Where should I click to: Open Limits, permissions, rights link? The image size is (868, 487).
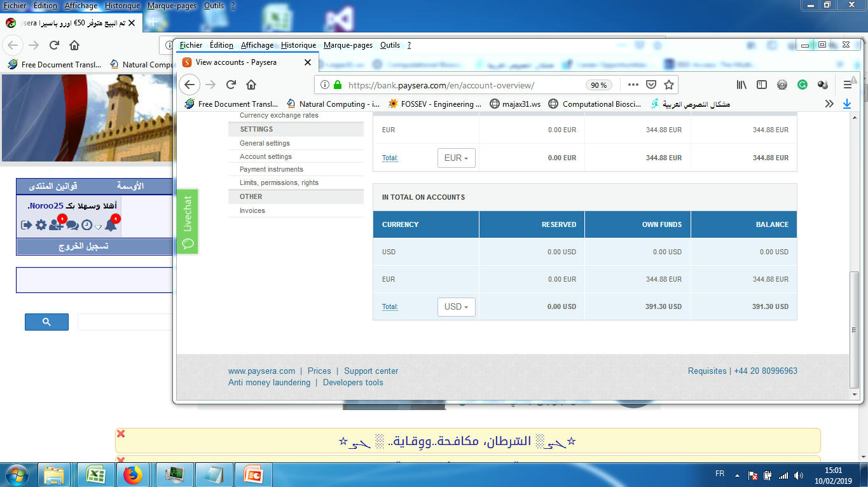tap(279, 182)
